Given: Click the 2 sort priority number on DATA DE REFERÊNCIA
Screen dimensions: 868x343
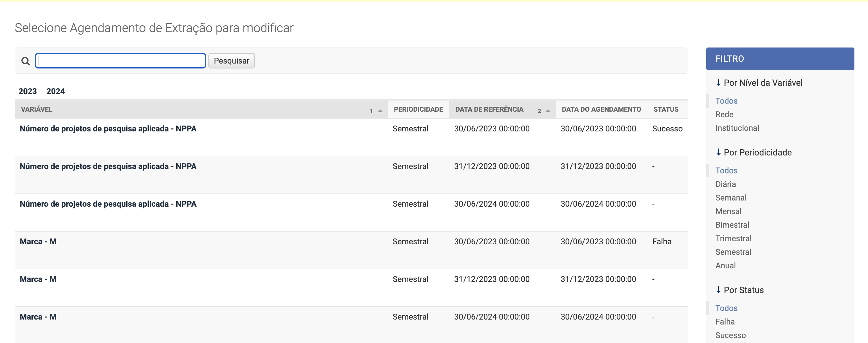Looking at the screenshot, I should click(x=540, y=111).
